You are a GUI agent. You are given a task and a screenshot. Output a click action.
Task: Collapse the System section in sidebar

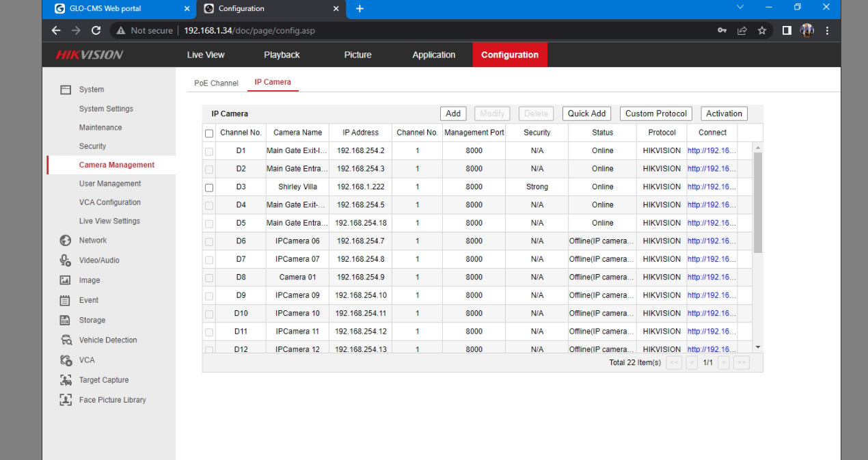point(91,90)
